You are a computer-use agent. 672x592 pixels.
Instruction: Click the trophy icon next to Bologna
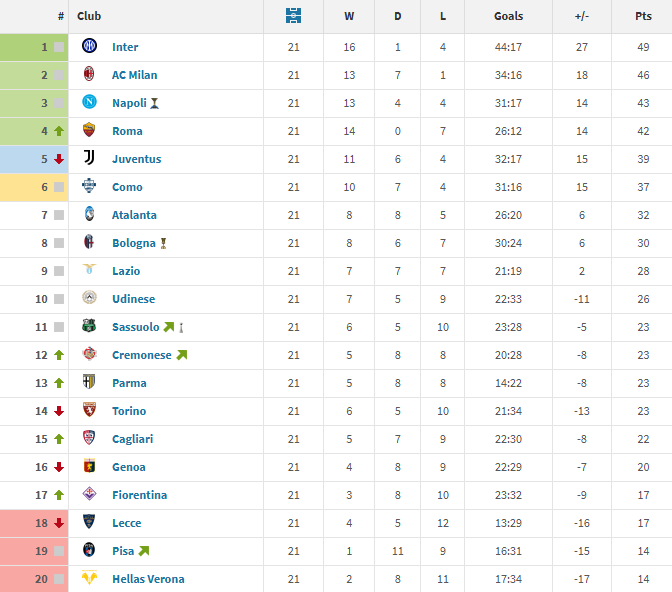tap(163, 243)
